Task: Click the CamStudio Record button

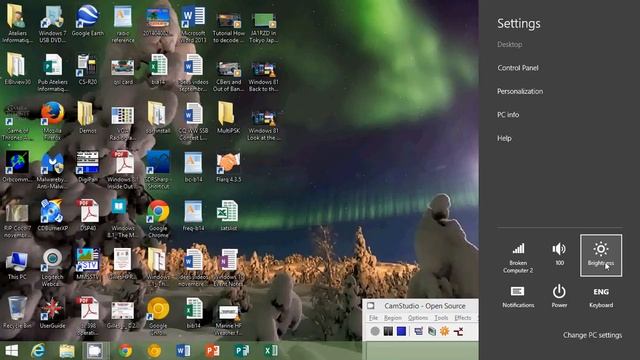Action: click(x=375, y=331)
